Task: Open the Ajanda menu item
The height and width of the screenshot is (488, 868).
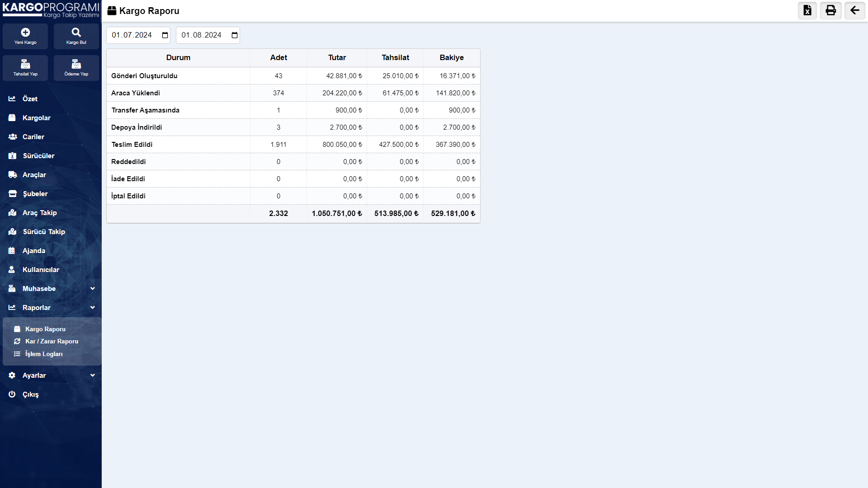Action: [x=34, y=250]
